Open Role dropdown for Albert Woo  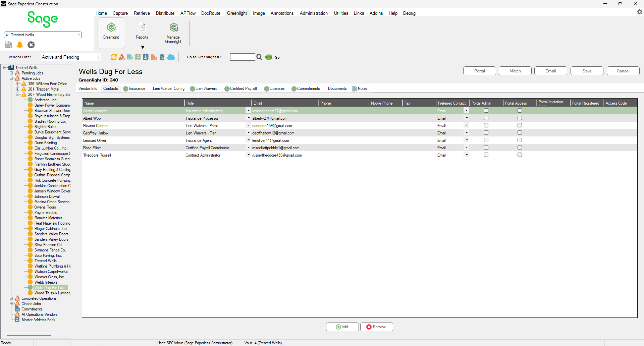tap(249, 118)
